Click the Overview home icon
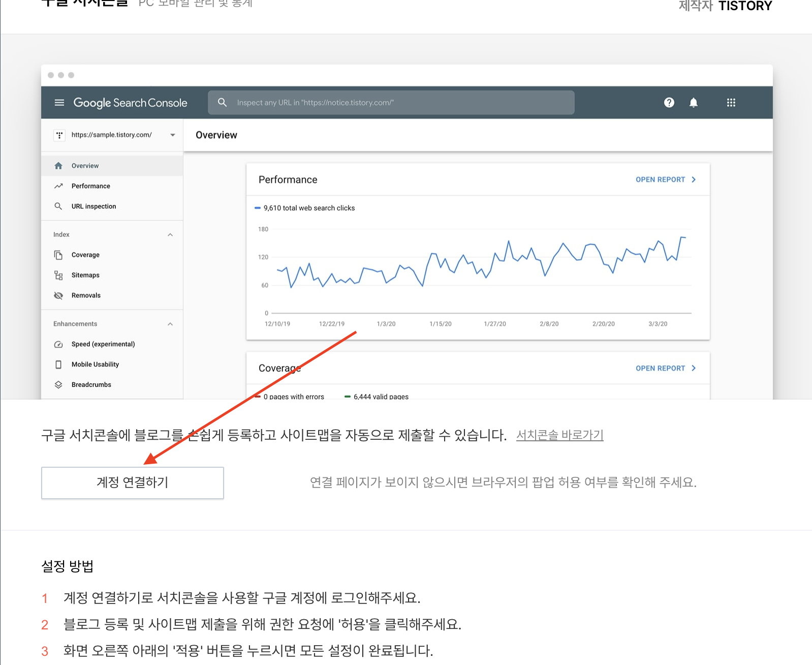This screenshot has width=812, height=665. pyautogui.click(x=58, y=166)
